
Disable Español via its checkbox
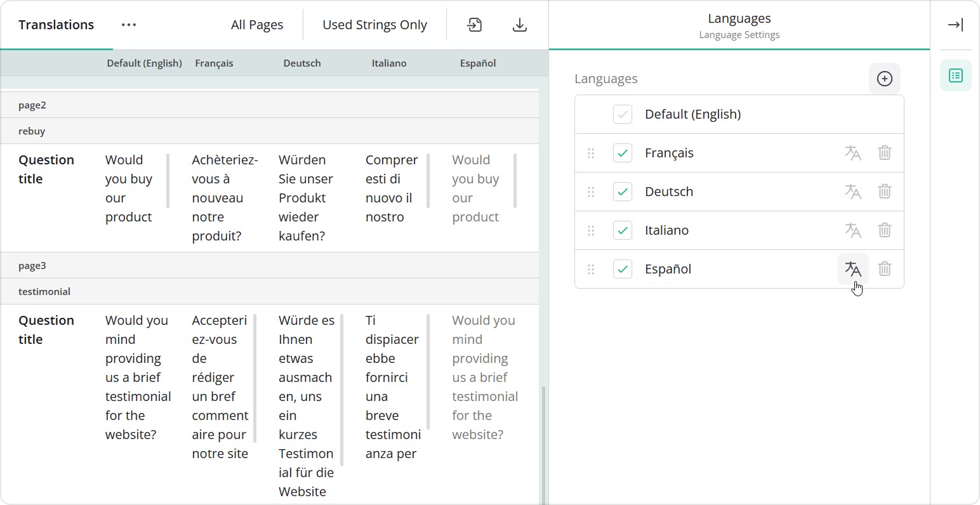pos(623,269)
